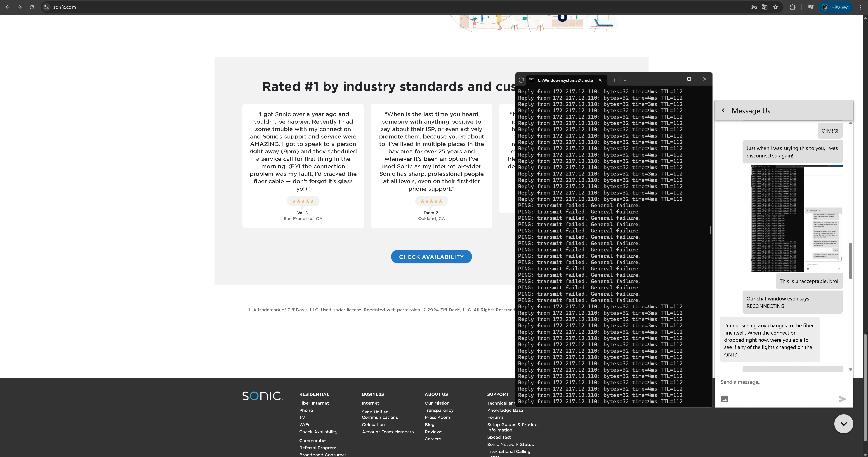Open Sync Unified Communications link
The width and height of the screenshot is (868, 457).
(380, 415)
